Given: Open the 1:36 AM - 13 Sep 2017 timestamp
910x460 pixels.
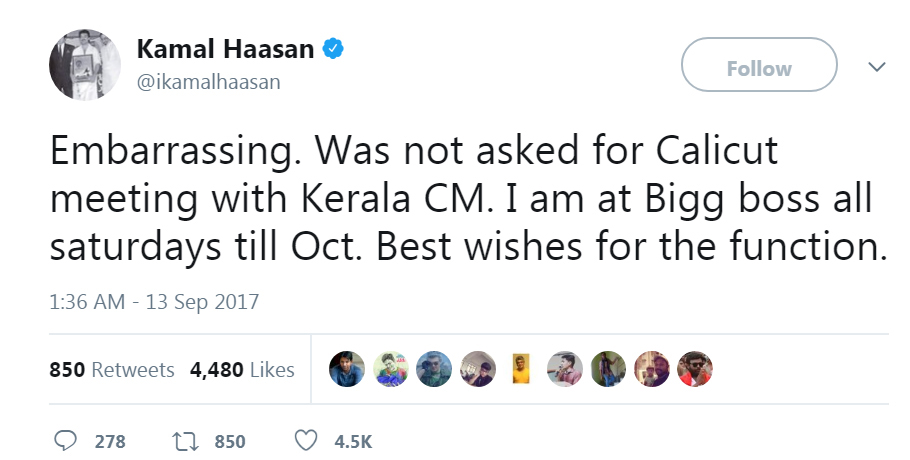Looking at the screenshot, I should (154, 302).
